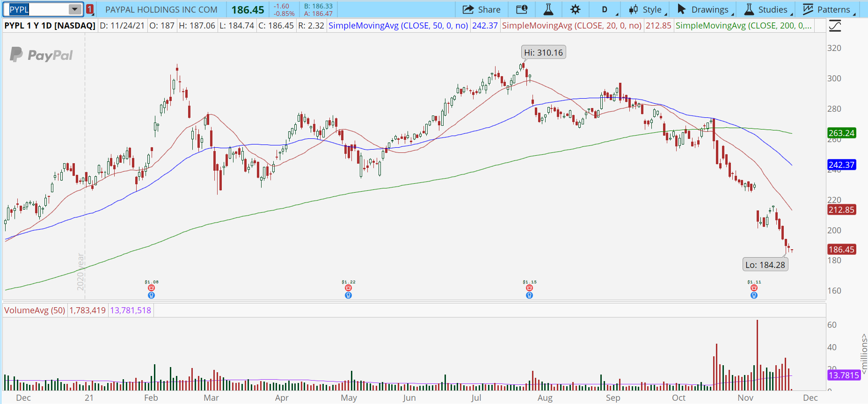
Task: Click the blue lightbulb icon below $1.22 earnings
Action: (x=348, y=296)
